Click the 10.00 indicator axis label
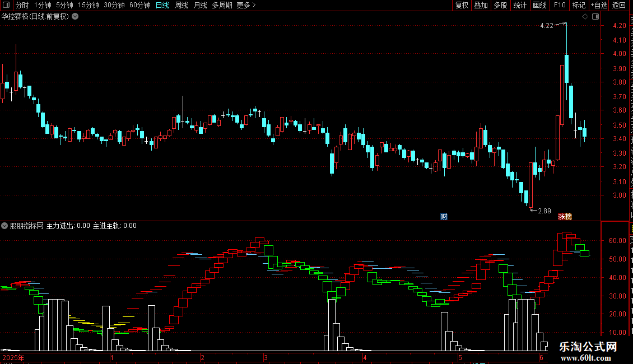The image size is (633, 364). pos(617,333)
